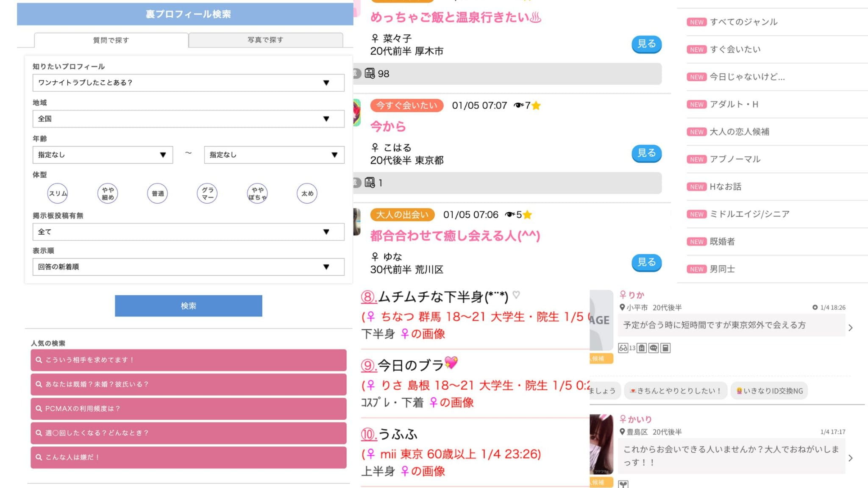
Task: Select the 太め body type option
Action: coord(307,194)
